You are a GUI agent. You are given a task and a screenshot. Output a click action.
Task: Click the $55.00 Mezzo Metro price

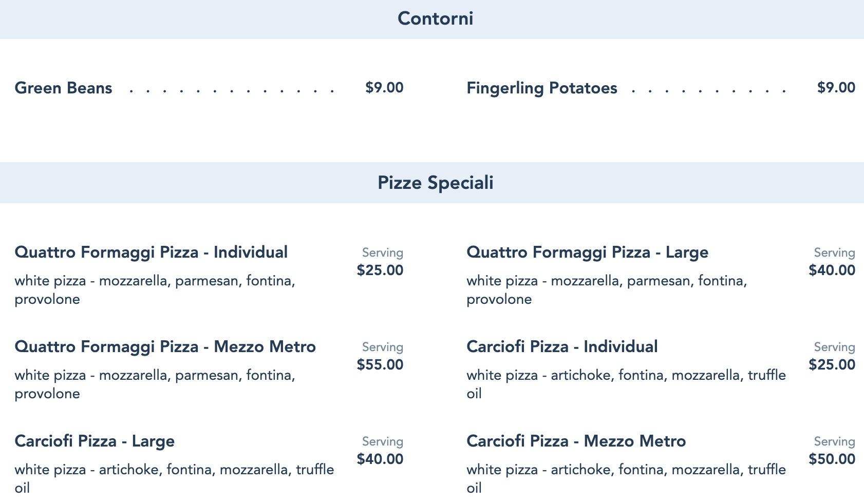pos(380,365)
